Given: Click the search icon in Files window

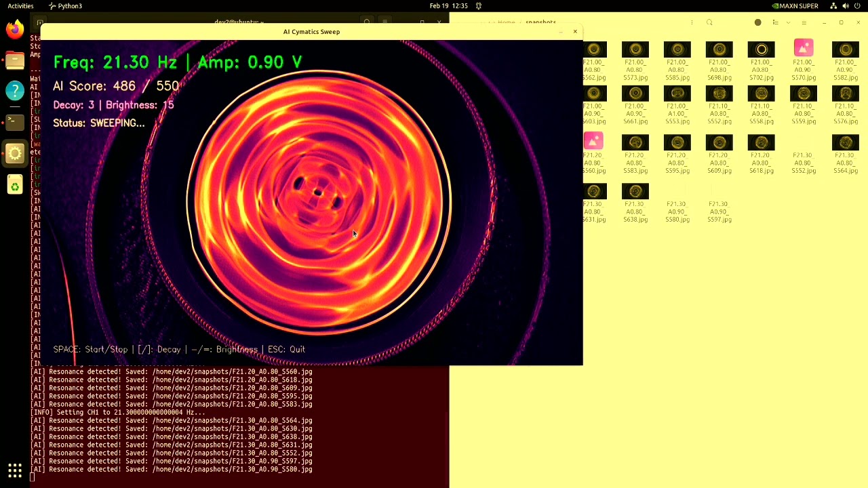Looking at the screenshot, I should (709, 22).
